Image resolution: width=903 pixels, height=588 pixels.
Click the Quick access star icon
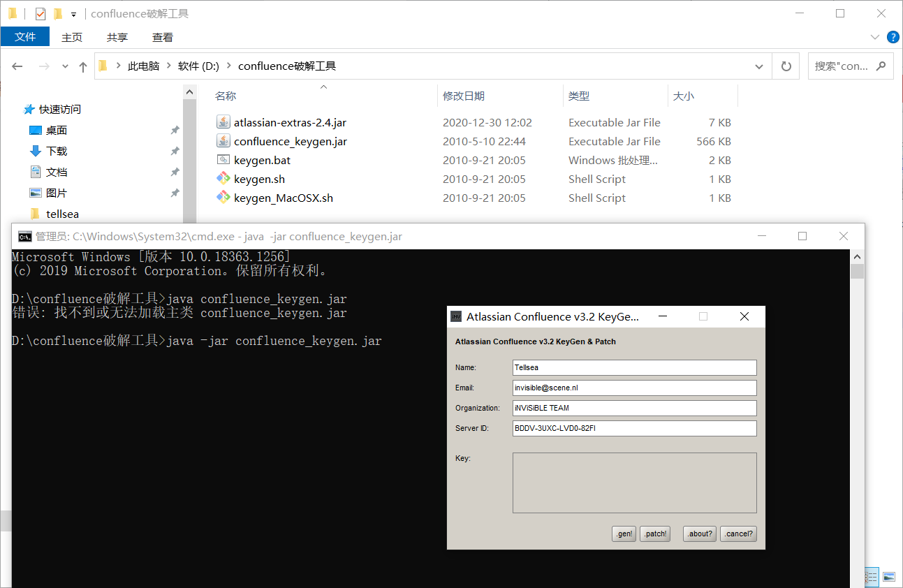[x=29, y=110]
